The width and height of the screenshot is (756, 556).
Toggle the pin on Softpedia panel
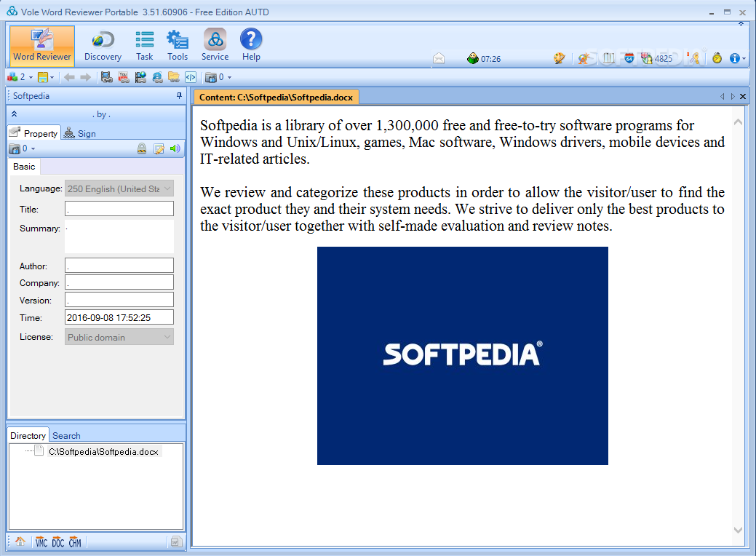[x=179, y=95]
